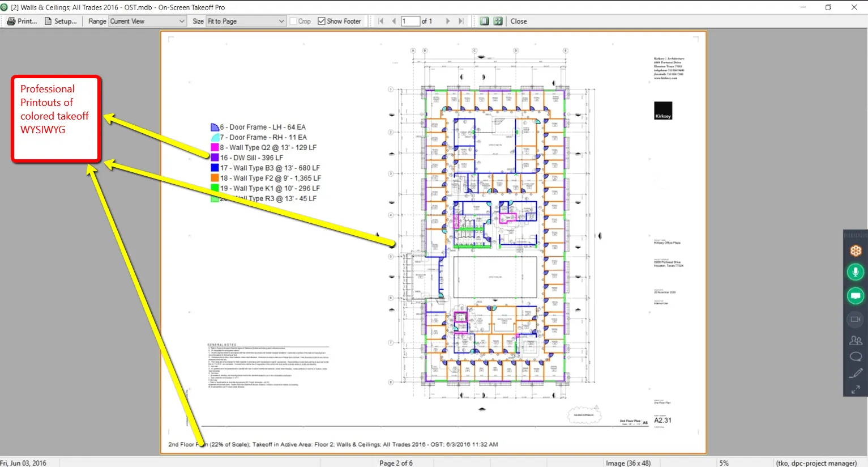
Task: Click '(tko, dpc-project manager)' in status bar
Action: click(816, 463)
